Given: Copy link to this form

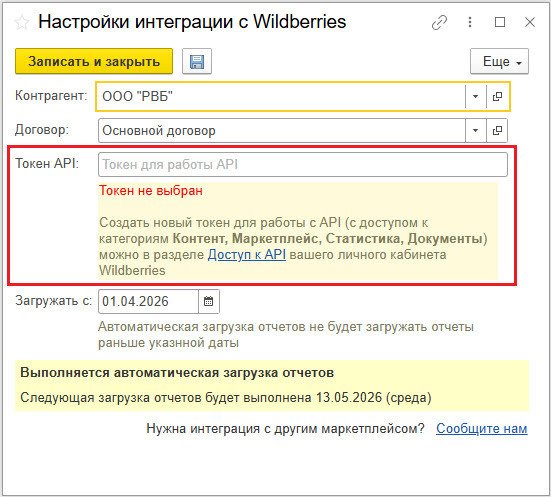Looking at the screenshot, I should click(439, 23).
